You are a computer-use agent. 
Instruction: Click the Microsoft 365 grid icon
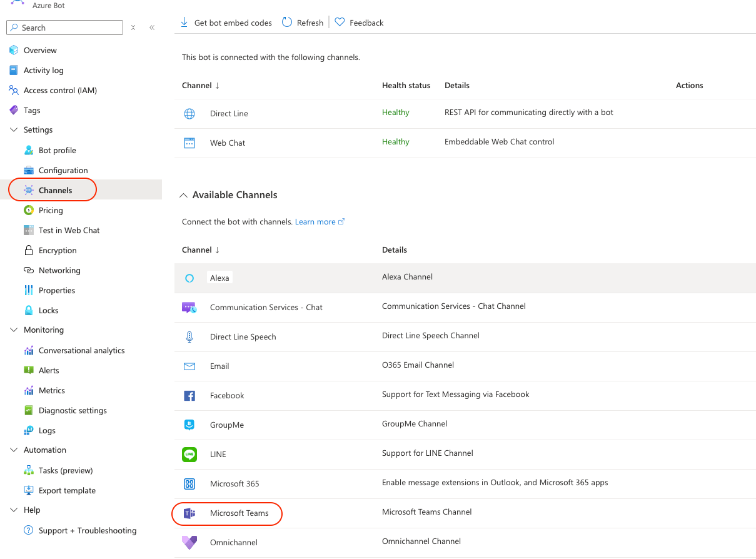pos(189,484)
